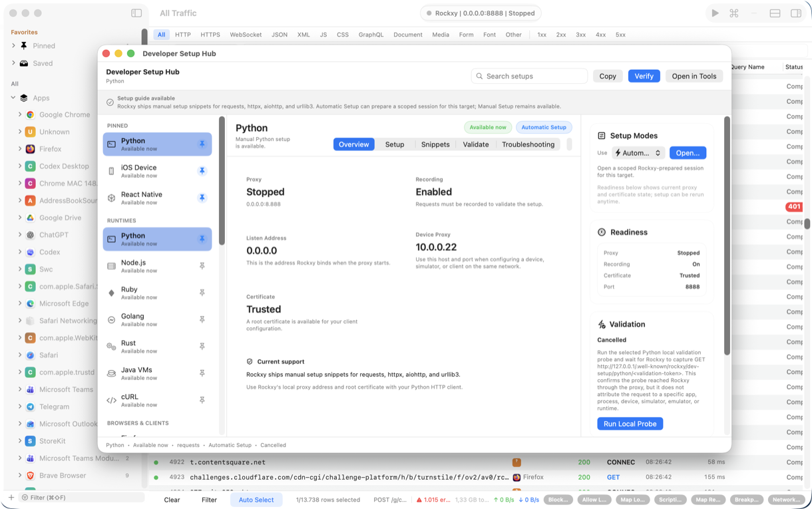This screenshot has width=812, height=509.
Task: Pin the Node.js runtime
Action: point(202,266)
